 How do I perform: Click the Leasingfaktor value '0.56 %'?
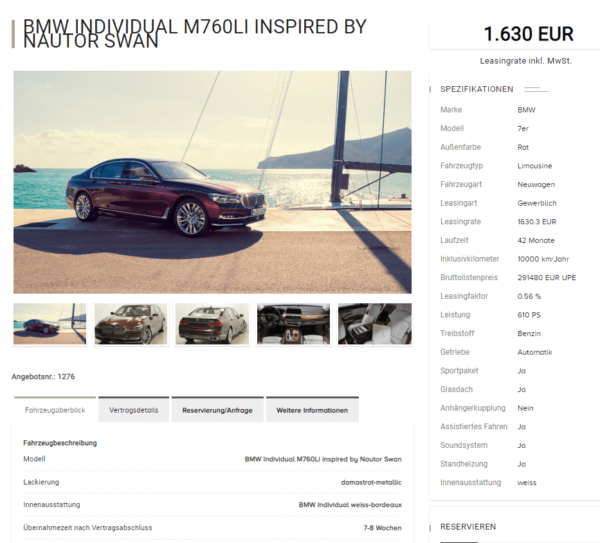point(529,297)
